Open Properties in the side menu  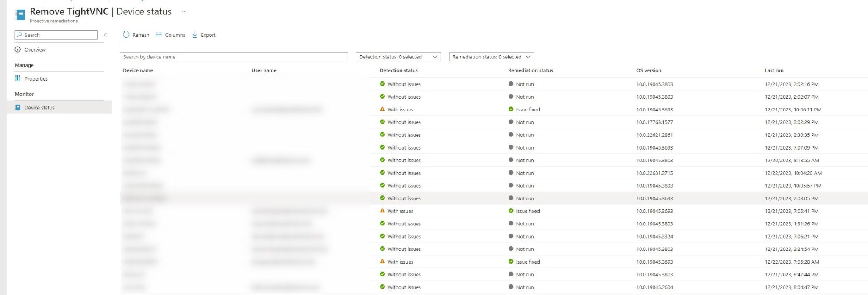click(x=36, y=78)
